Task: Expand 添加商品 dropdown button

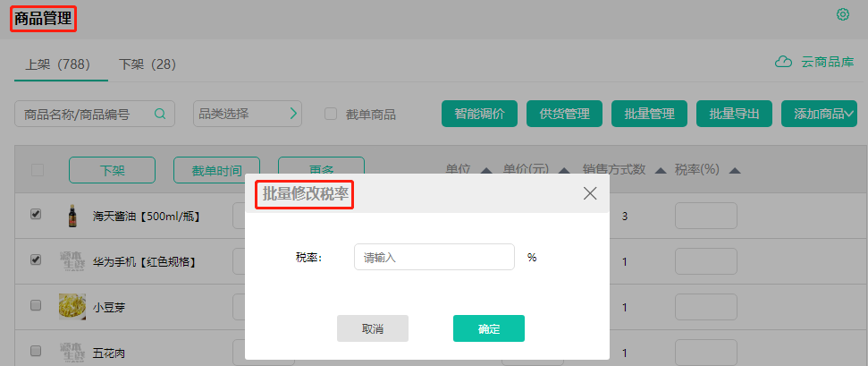Action: point(819,114)
